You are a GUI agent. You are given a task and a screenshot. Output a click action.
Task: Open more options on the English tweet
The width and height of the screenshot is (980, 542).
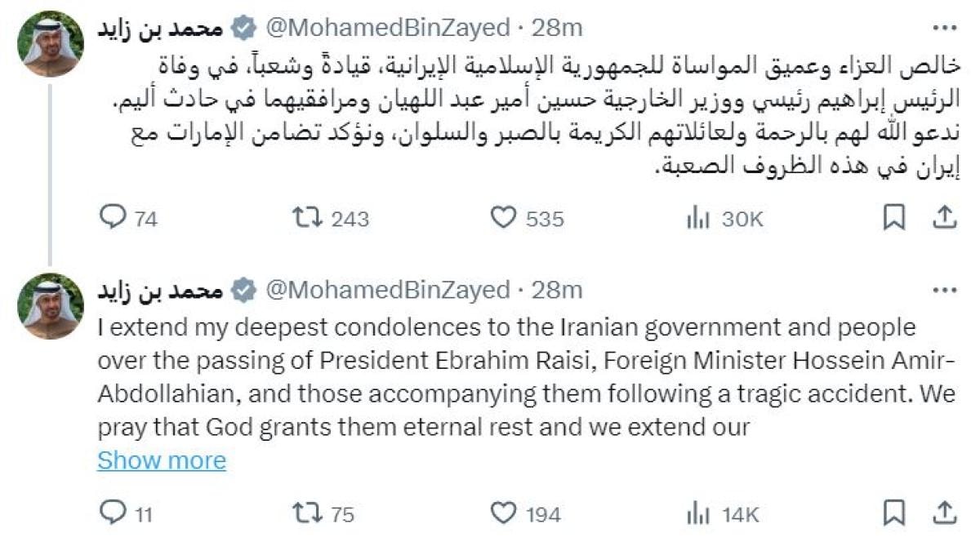click(944, 289)
